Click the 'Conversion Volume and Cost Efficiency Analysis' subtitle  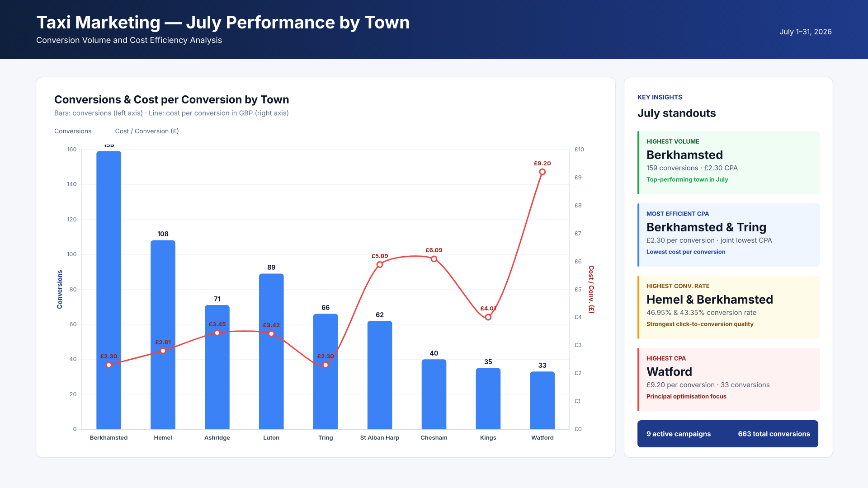point(129,40)
